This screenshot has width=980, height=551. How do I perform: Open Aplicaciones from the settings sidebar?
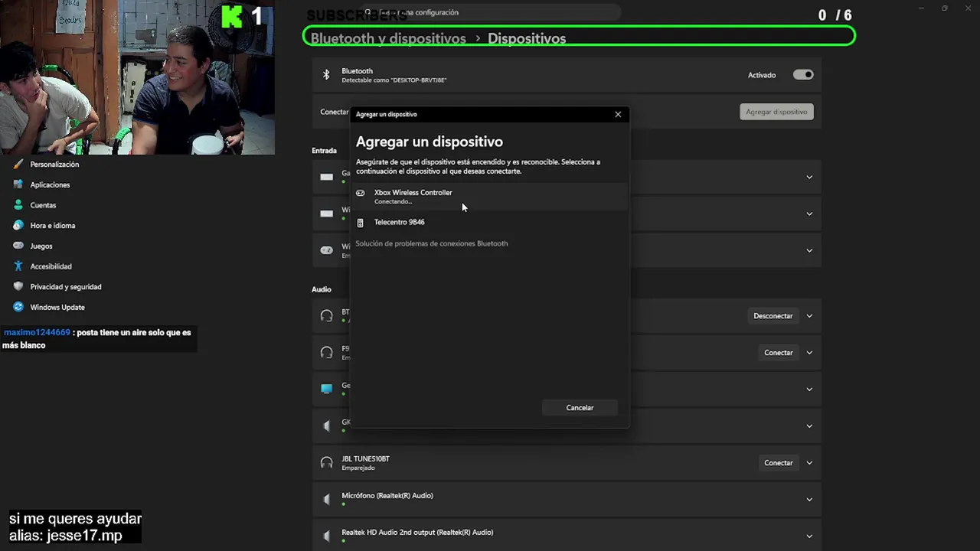50,184
